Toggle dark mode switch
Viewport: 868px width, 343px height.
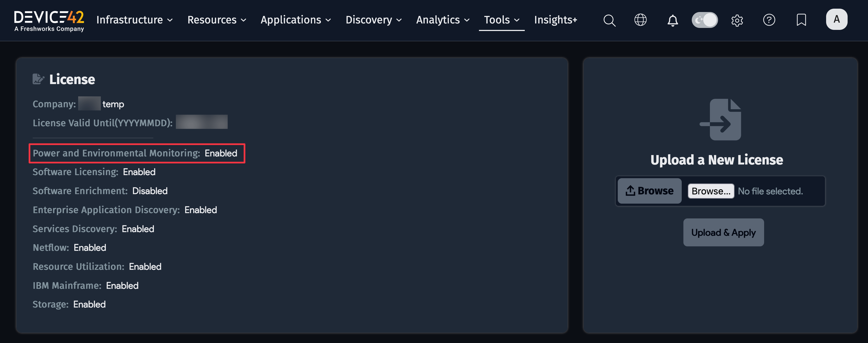(705, 20)
